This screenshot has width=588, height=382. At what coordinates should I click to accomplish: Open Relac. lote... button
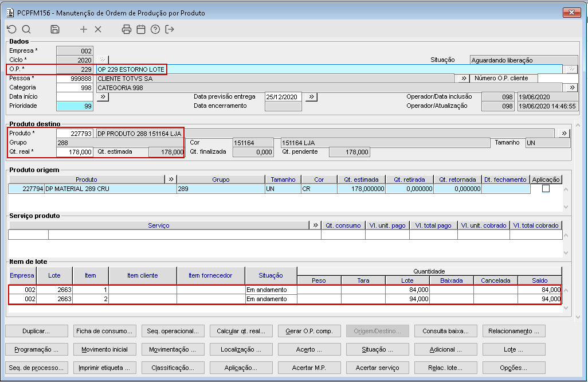pyautogui.click(x=445, y=368)
